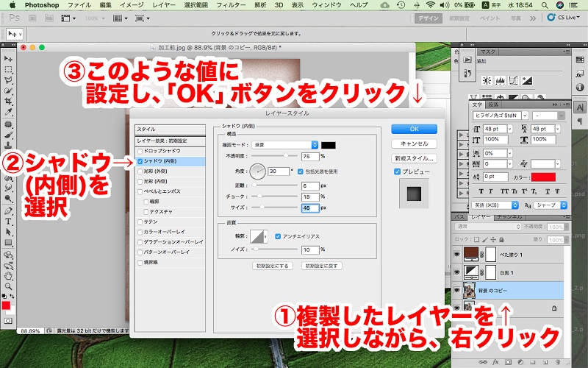
Task: Click the 不透明度 opacity slider
Action: 274,155
